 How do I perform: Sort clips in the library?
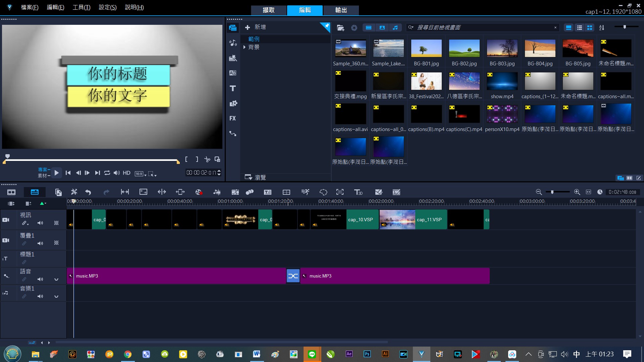(602, 27)
